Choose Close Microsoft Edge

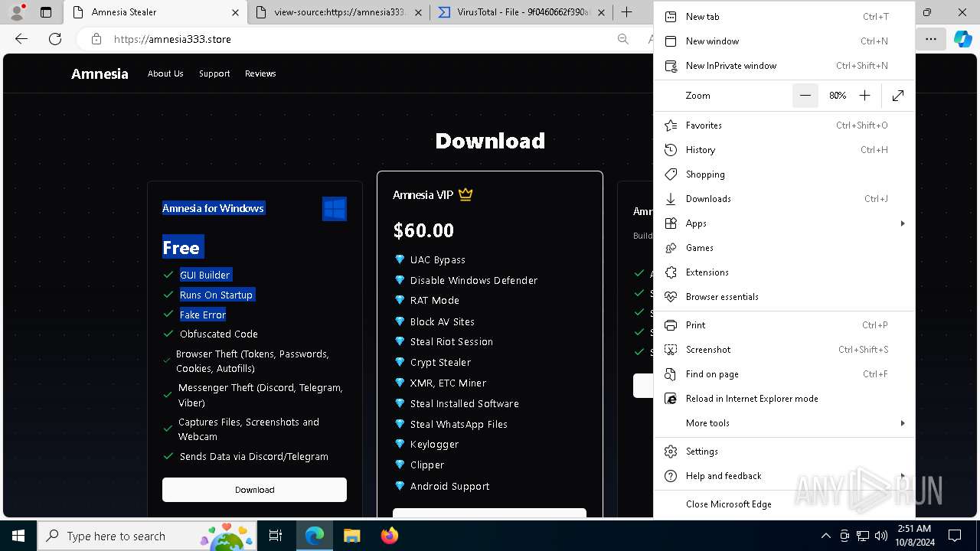click(784, 504)
